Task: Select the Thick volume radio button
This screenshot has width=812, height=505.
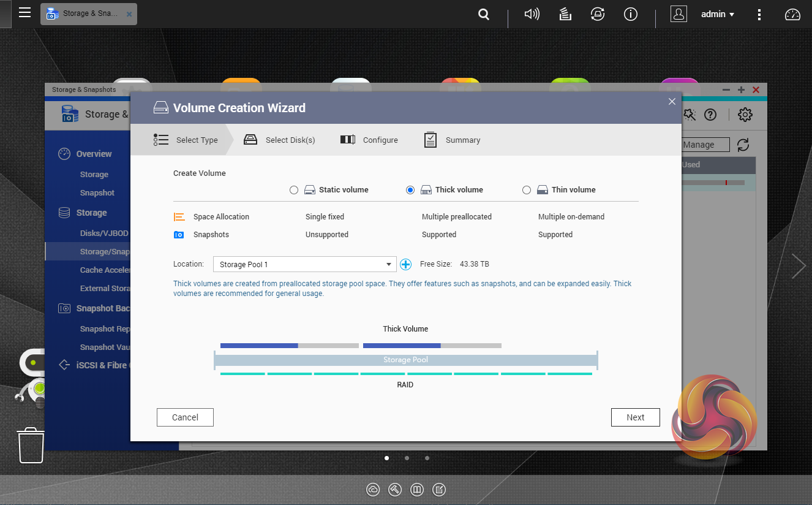Action: (410, 190)
